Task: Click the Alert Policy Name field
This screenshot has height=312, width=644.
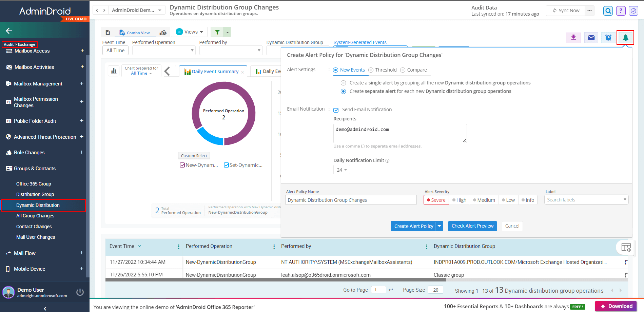Action: (x=351, y=200)
